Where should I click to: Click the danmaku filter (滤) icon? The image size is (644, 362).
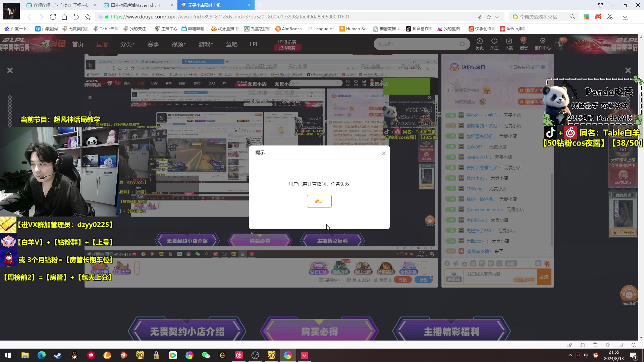coord(538,263)
